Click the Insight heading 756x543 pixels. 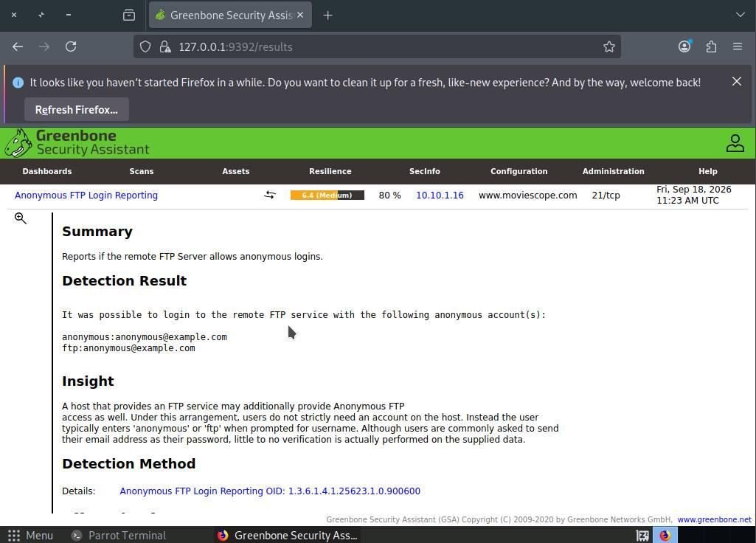[88, 381]
